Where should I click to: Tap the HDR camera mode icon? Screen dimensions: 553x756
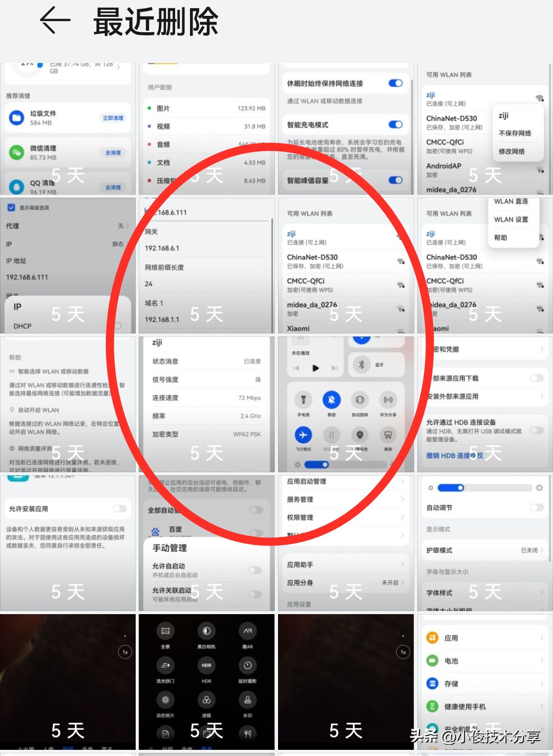pos(206,665)
